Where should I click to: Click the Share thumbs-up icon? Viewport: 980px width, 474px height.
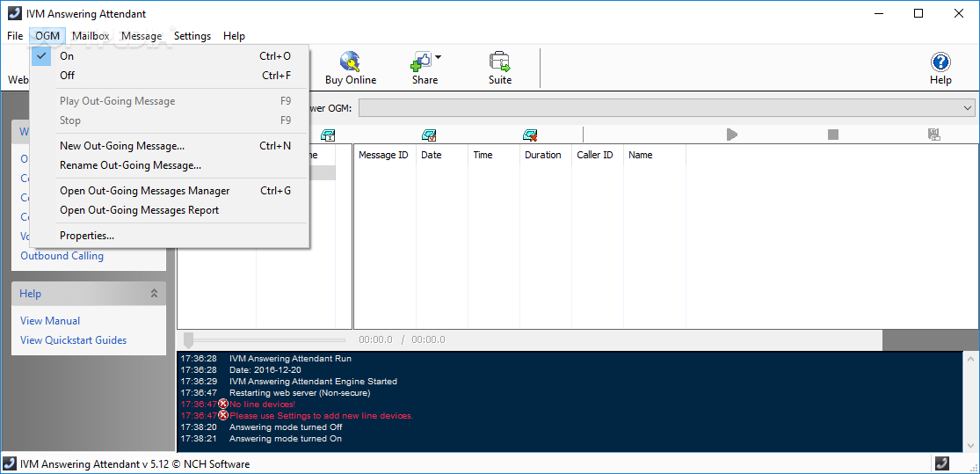click(421, 62)
